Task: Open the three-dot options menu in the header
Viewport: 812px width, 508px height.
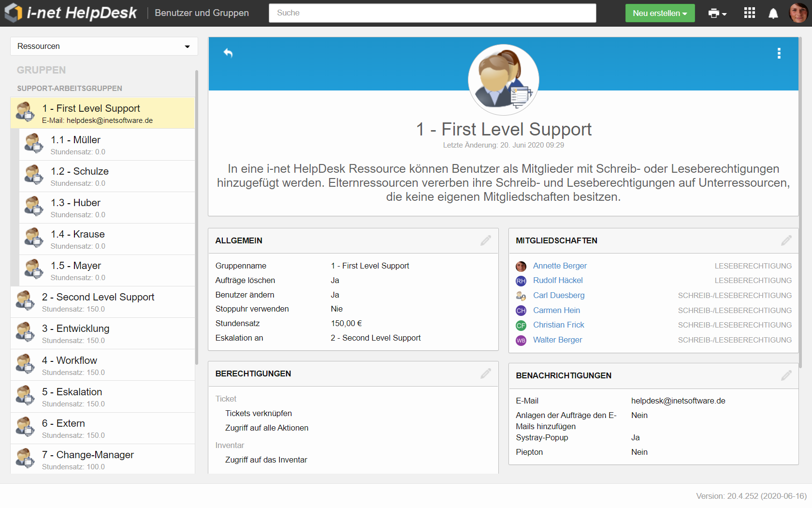Action: pyautogui.click(x=779, y=53)
